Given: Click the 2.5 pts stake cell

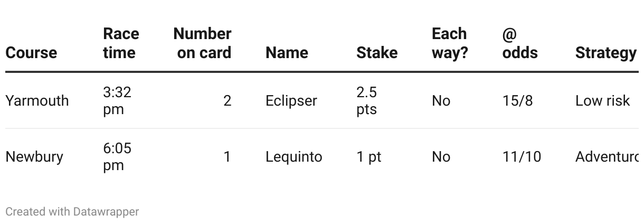Looking at the screenshot, I should (x=366, y=100).
